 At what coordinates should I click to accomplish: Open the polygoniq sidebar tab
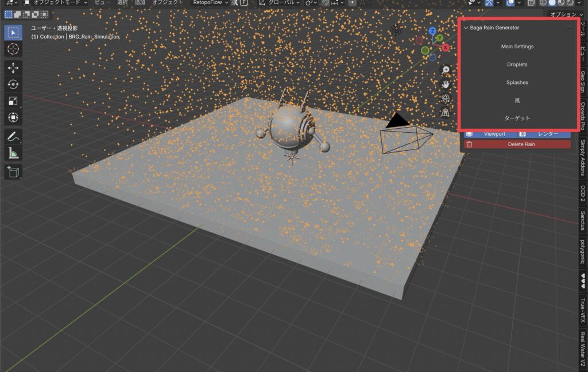(583, 251)
